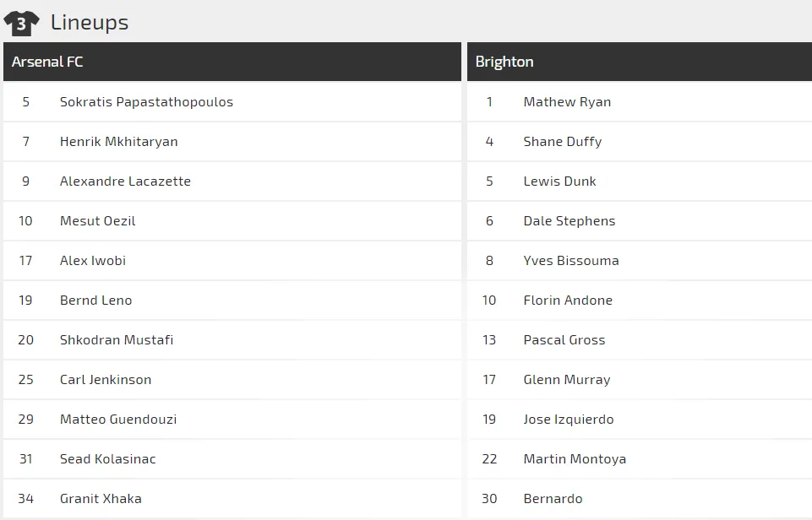Open Alexandre Lacazette player entry
Image resolution: width=812 pixels, height=520 pixels.
(x=125, y=181)
